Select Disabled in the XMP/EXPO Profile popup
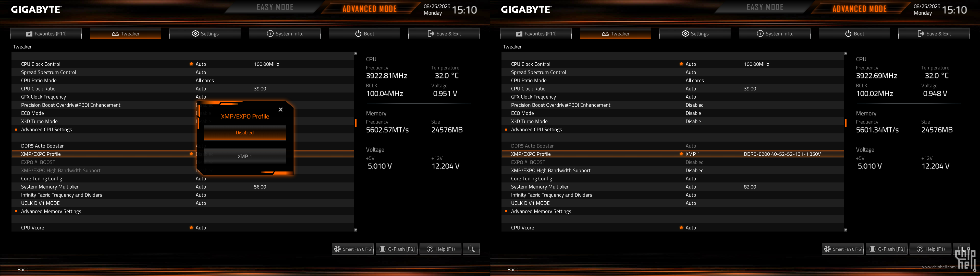Screen dimensions: 980x276 [x=245, y=133]
